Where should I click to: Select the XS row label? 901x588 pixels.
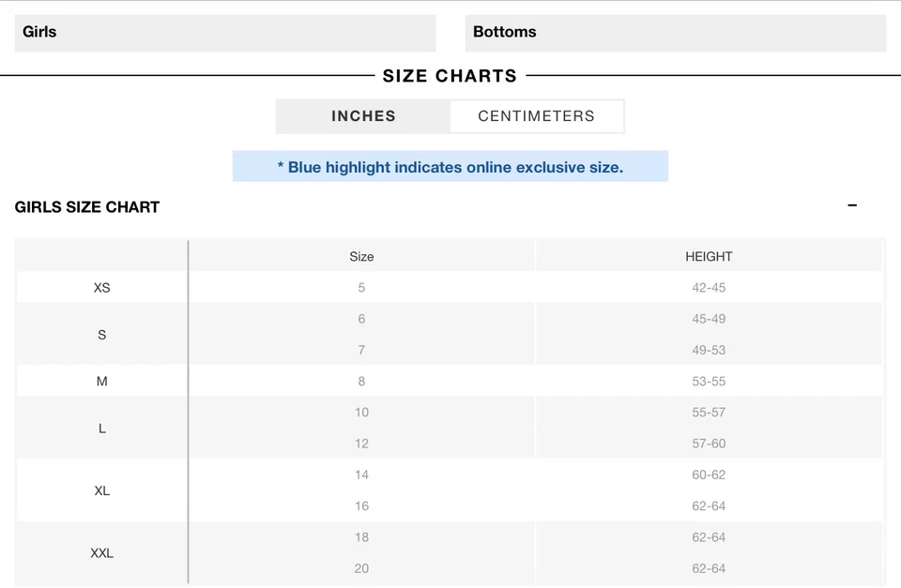pos(102,288)
